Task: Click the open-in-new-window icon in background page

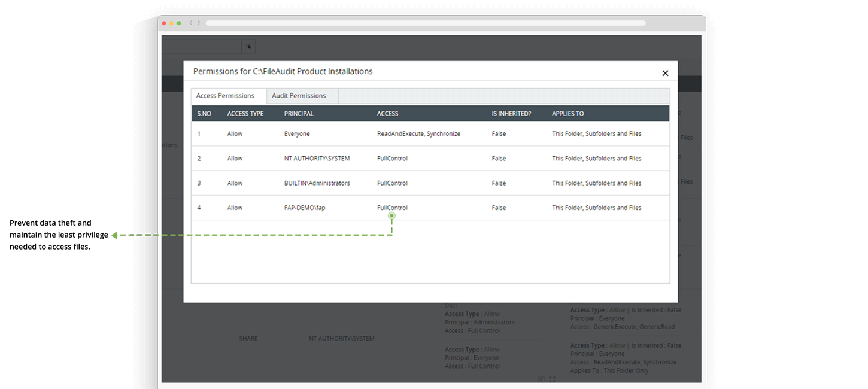Action: (541, 379)
